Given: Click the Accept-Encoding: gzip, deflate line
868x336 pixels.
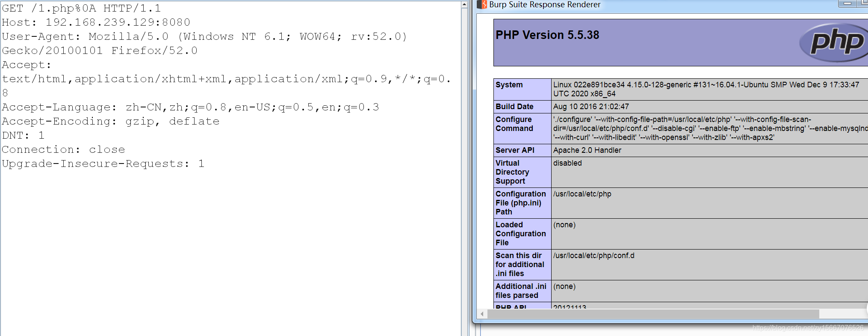Looking at the screenshot, I should click(110, 121).
